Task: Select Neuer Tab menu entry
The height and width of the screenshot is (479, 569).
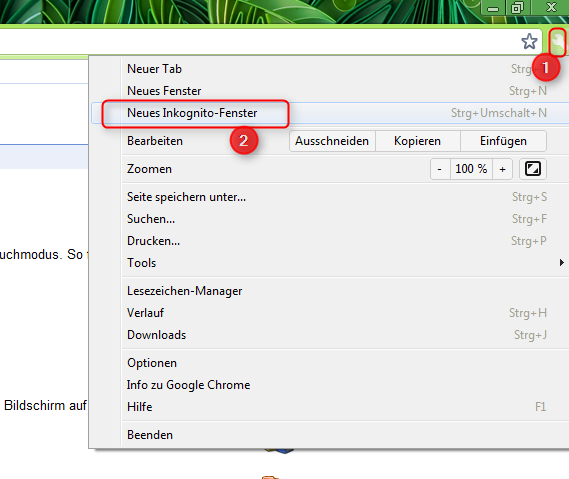Action: (330, 69)
